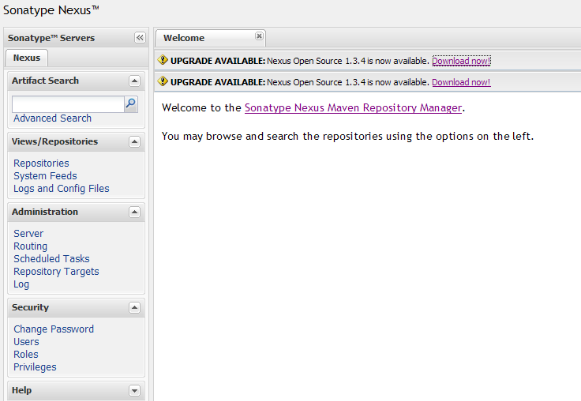
Task: Open Sonatype Nexus Maven Repository Manager link
Action: 353,108
